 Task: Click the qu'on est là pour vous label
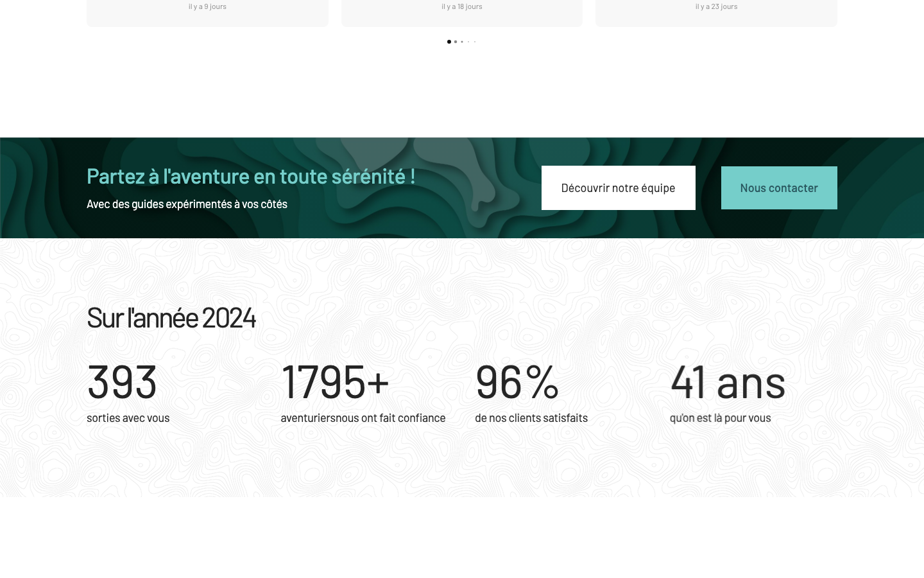tap(721, 417)
